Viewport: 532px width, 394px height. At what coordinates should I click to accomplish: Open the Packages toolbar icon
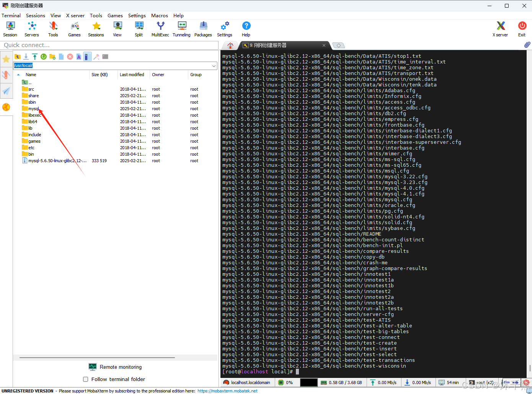click(203, 29)
